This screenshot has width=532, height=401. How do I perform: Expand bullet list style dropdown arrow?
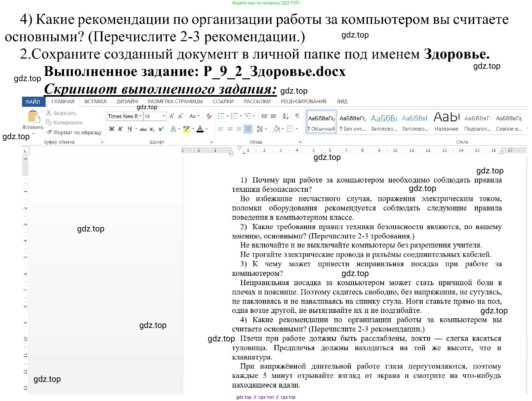pos(227,116)
